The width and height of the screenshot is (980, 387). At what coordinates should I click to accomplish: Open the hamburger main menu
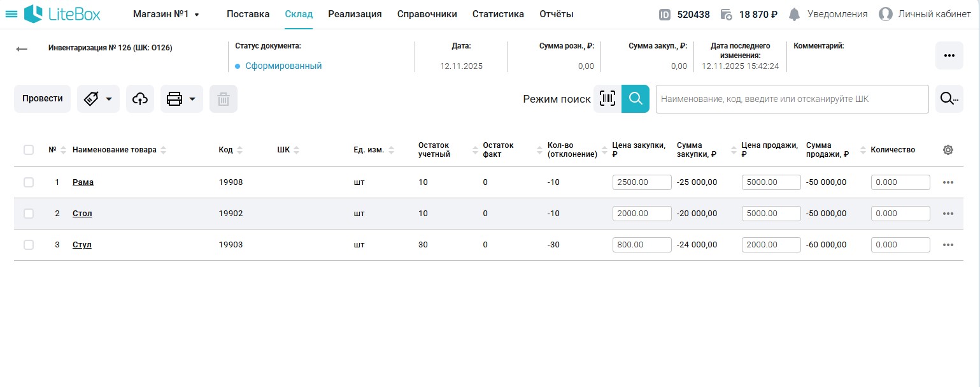[11, 14]
